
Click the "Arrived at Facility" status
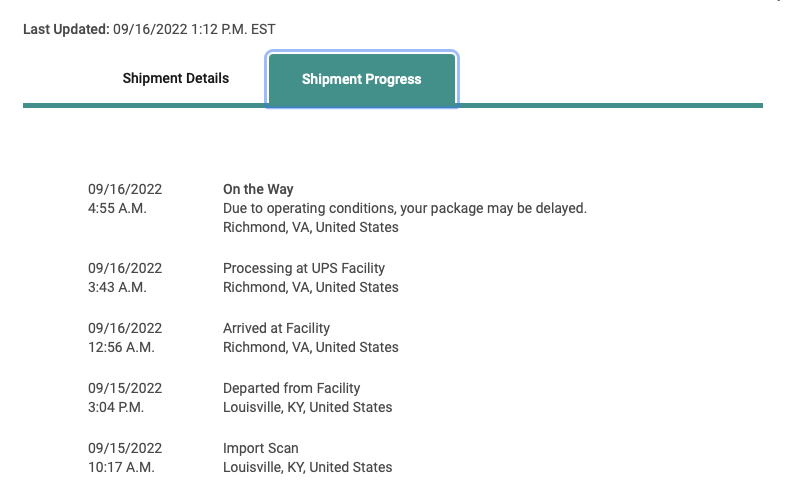coord(276,328)
